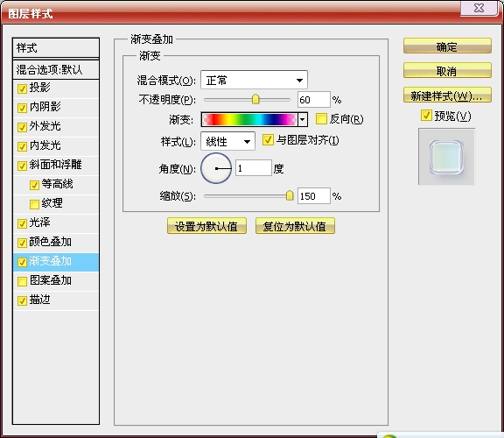The width and height of the screenshot is (504, 438).
Task: Disable 与图层对齐 align with layer
Action: pos(268,140)
